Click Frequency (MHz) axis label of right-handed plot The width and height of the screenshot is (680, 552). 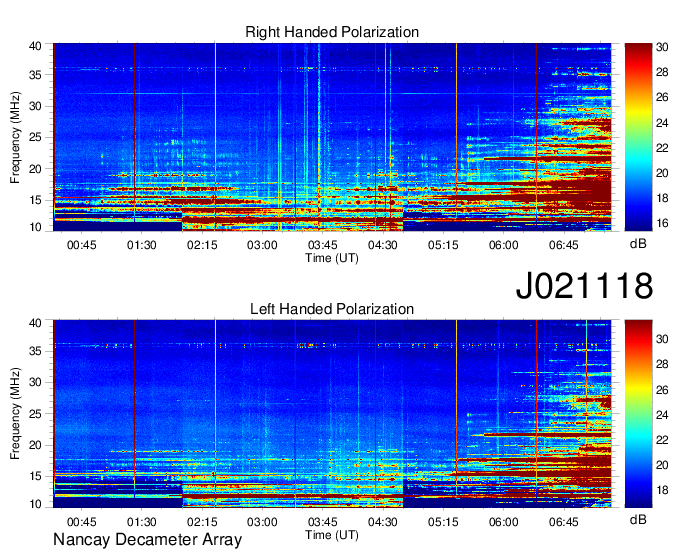pyautogui.click(x=15, y=137)
